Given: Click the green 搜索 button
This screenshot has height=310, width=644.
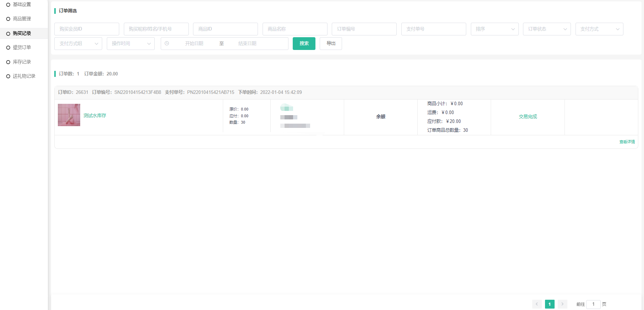Looking at the screenshot, I should [x=304, y=44].
